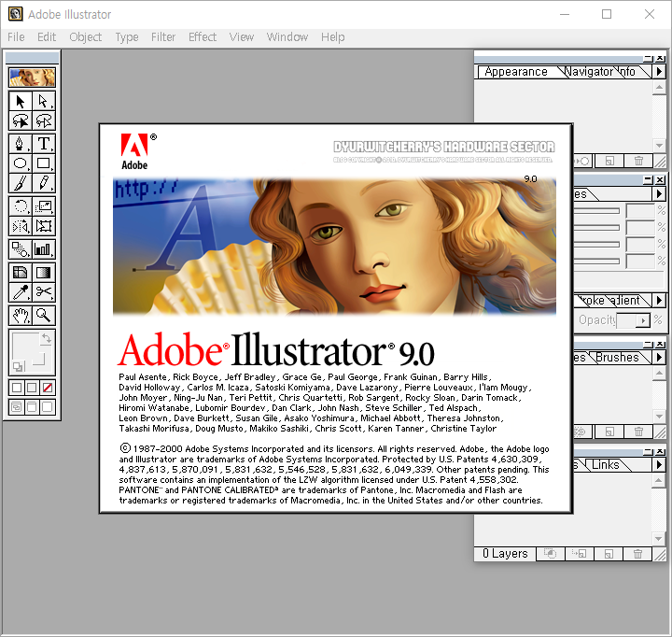Switch to Full Screen mode

(48, 406)
